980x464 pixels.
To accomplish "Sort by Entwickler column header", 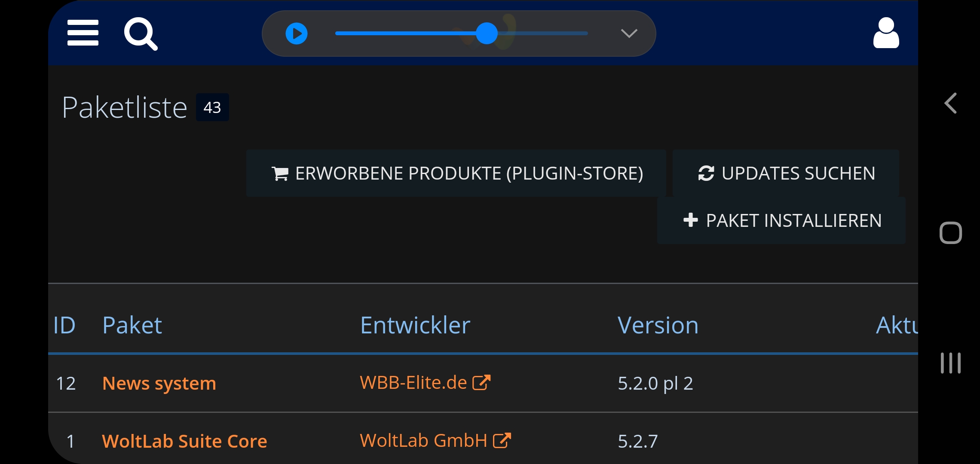I will (x=415, y=325).
